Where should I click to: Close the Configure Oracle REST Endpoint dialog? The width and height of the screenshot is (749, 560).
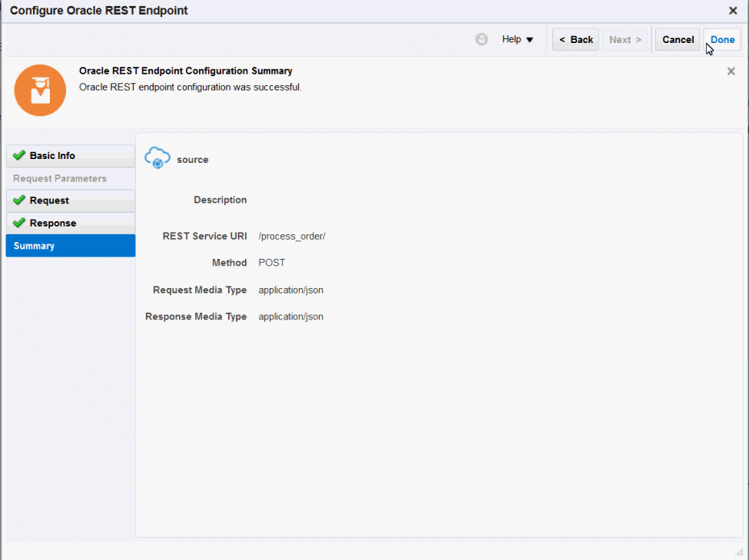point(733,11)
